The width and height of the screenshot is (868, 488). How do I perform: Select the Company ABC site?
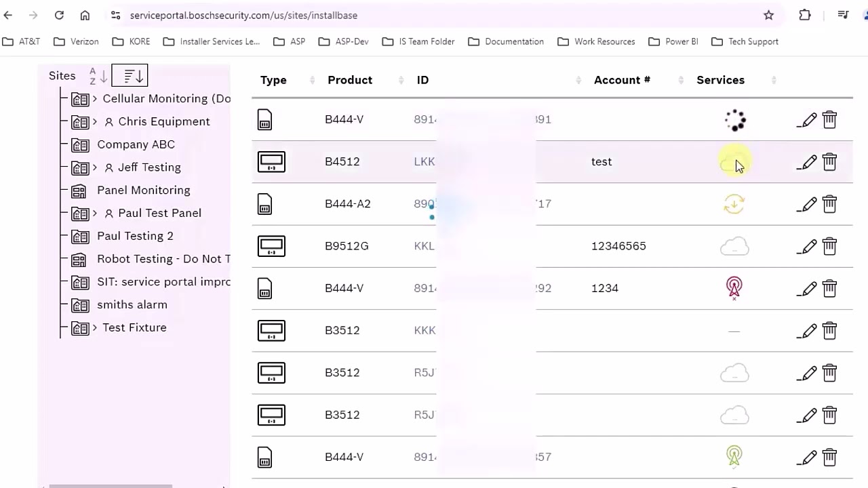click(136, 144)
